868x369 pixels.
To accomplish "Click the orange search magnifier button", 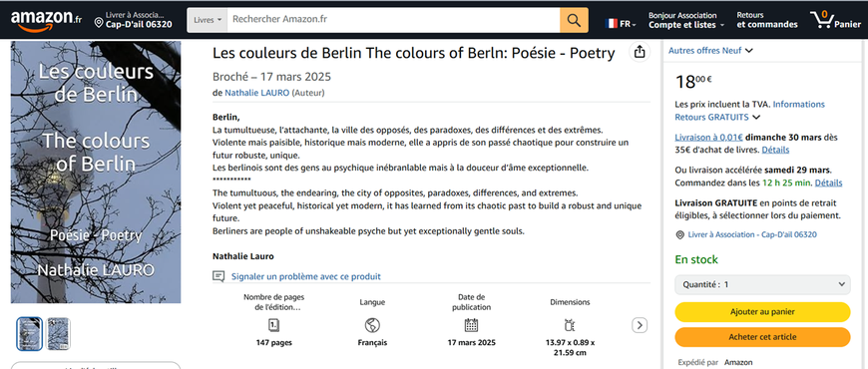I will [574, 21].
